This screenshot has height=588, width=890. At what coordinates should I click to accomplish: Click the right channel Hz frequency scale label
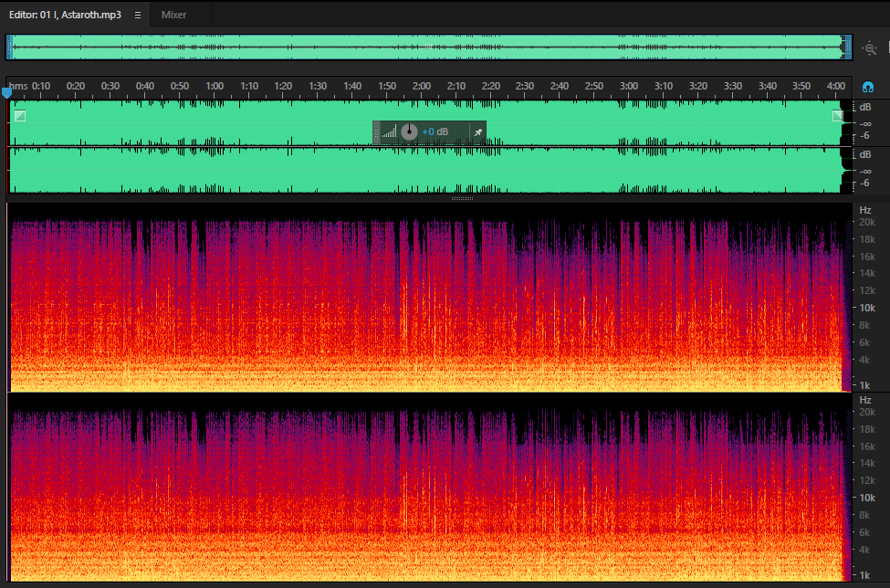click(865, 400)
